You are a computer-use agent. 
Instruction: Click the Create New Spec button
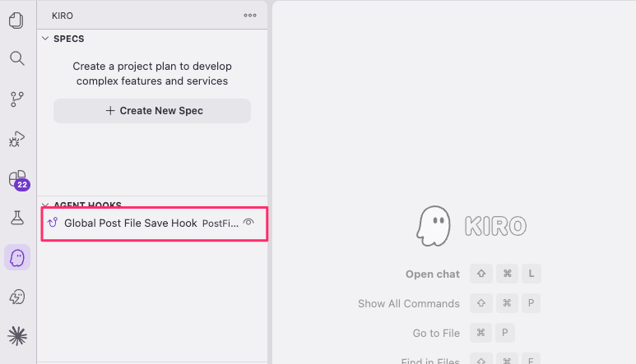point(152,111)
